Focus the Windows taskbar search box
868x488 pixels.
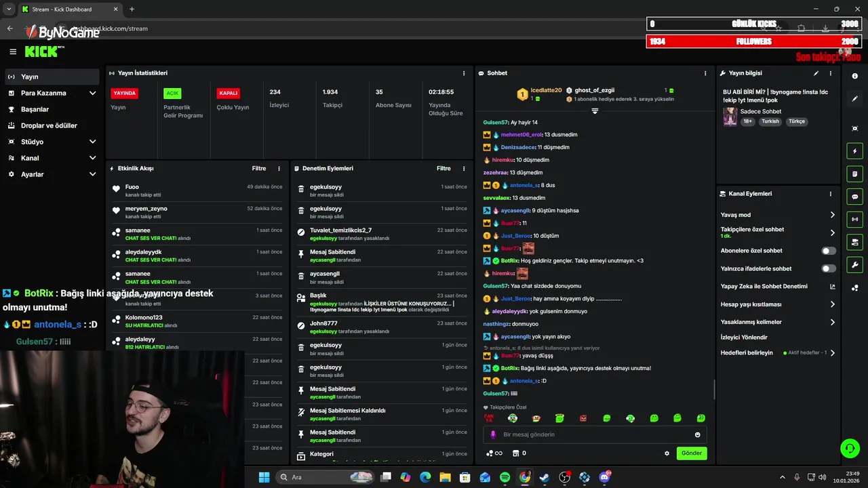[325, 477]
